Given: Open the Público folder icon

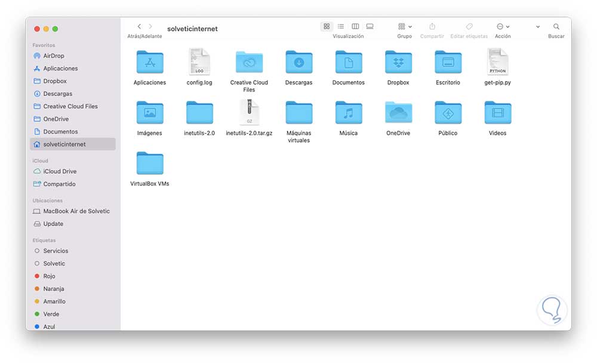Looking at the screenshot, I should [448, 113].
